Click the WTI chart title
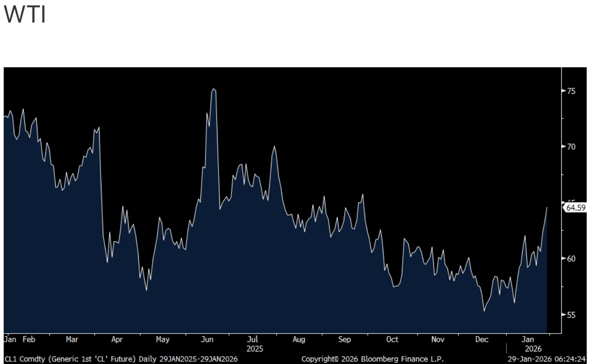The height and width of the screenshot is (364, 589). [x=25, y=15]
